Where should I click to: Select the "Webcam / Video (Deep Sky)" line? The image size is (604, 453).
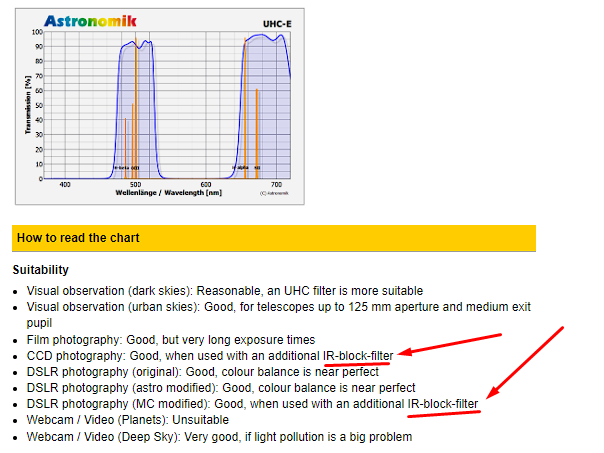(219, 437)
